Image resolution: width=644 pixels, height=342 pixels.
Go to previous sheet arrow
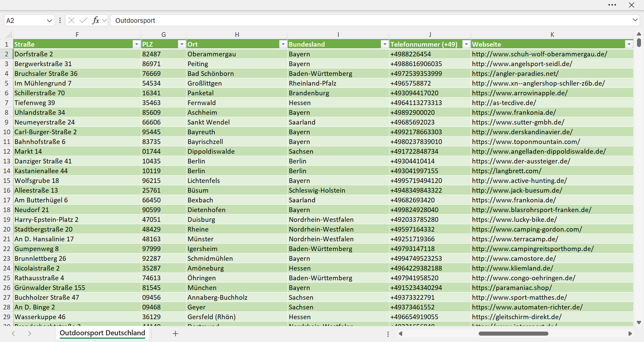(13, 333)
